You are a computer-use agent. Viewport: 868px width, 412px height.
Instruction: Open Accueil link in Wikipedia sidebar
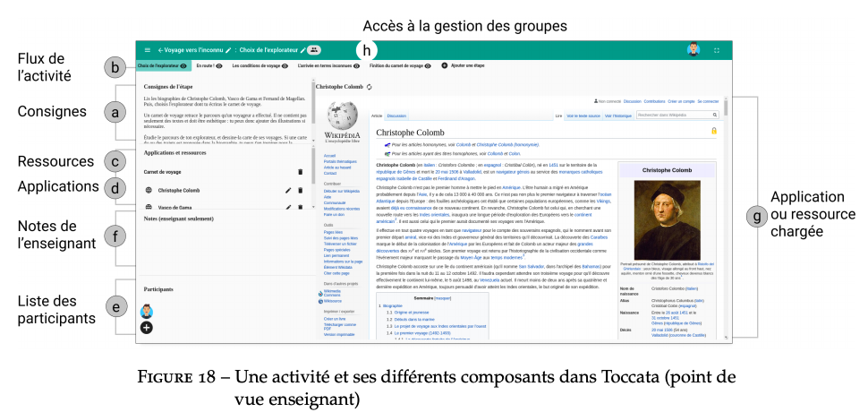(330, 156)
